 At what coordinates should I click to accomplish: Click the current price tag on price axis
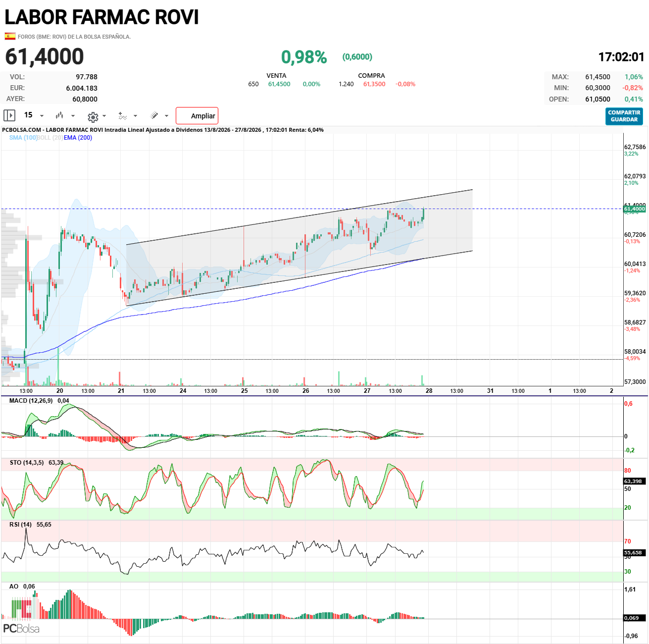(x=635, y=209)
